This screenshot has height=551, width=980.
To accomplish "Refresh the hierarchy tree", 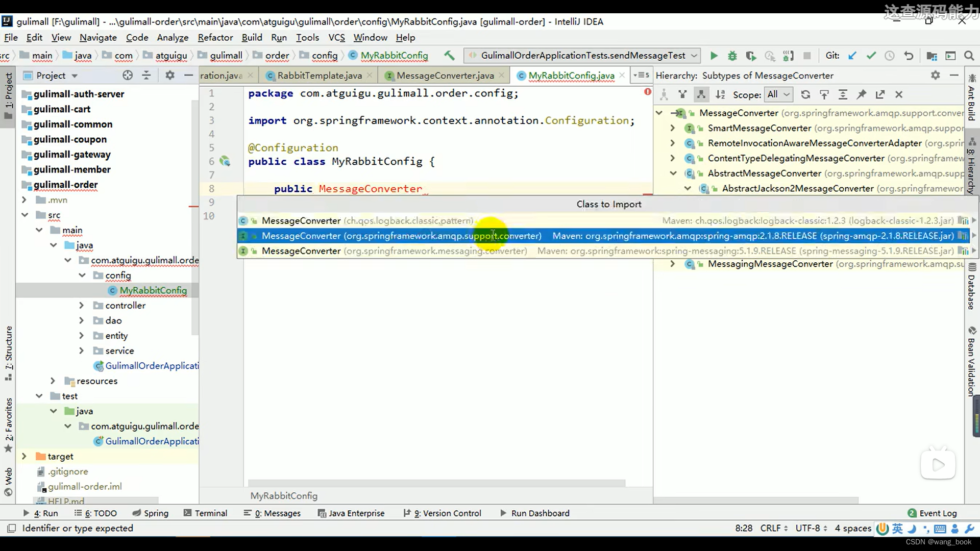I will 805,94.
